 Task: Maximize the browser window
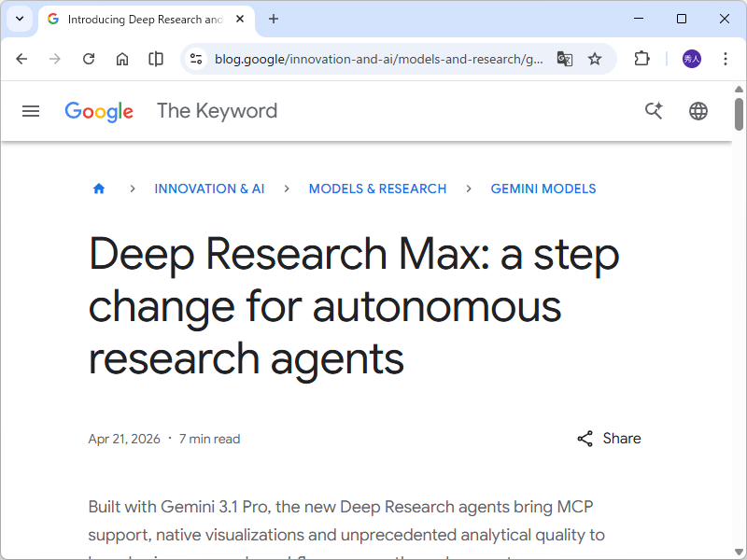(682, 19)
